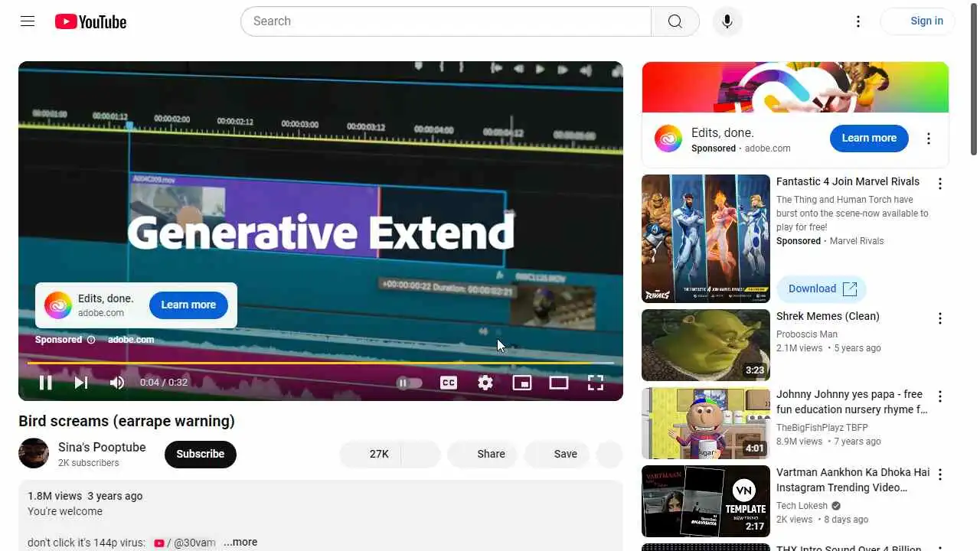Open TheBigFishPlayz TBFP channel
980x551 pixels.
822,428
